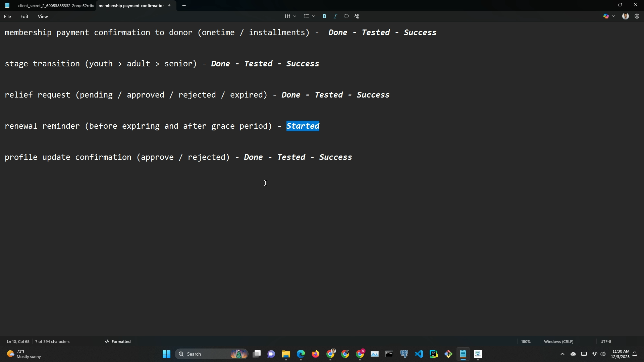Screen dimensions: 644x362
Task: Switch to the client_secret tab
Action: pos(55,6)
